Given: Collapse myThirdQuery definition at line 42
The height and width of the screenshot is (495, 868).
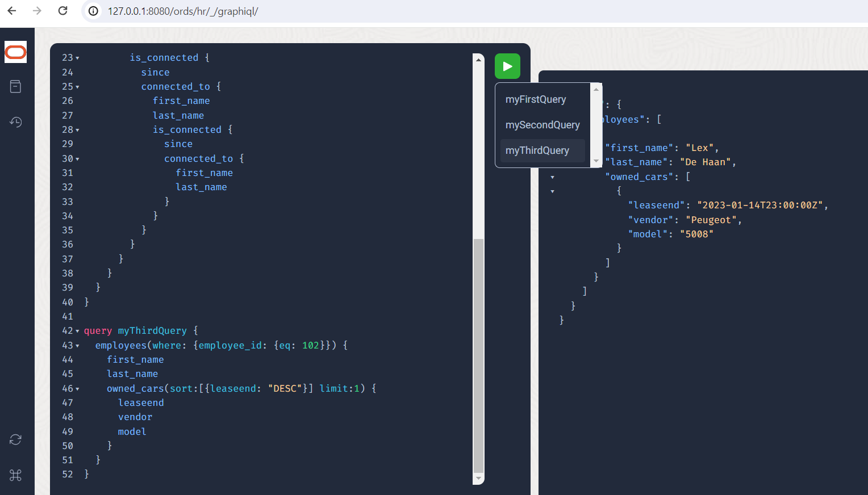Looking at the screenshot, I should coord(77,331).
